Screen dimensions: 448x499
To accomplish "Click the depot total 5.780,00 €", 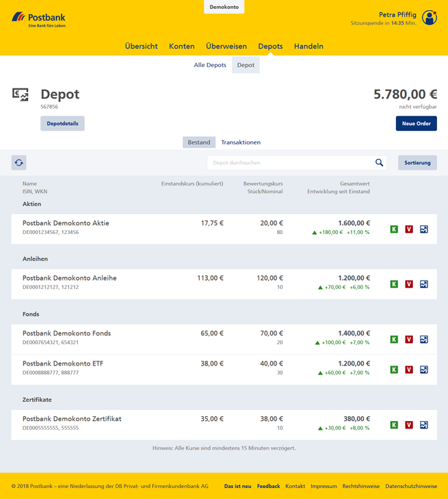I will 405,94.
